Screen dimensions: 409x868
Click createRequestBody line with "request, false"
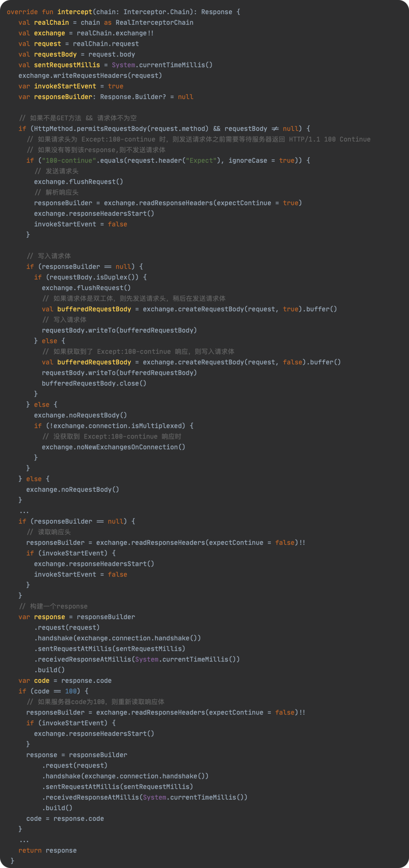191,362
